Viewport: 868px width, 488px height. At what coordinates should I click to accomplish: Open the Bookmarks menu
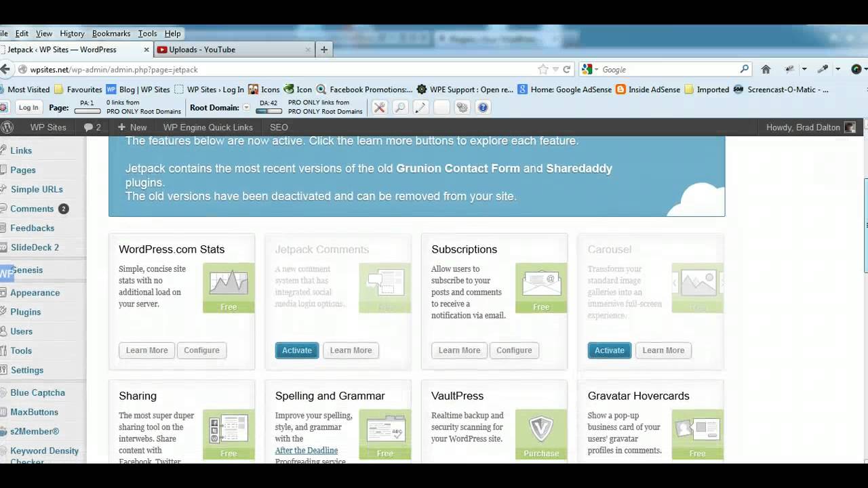[111, 33]
